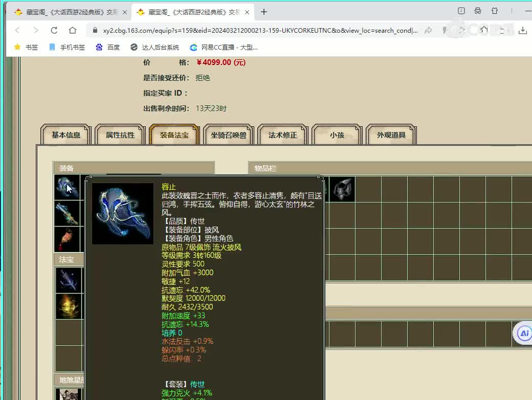Click the 13天23时 remaining time text
The height and width of the screenshot is (400, 532).
point(211,108)
